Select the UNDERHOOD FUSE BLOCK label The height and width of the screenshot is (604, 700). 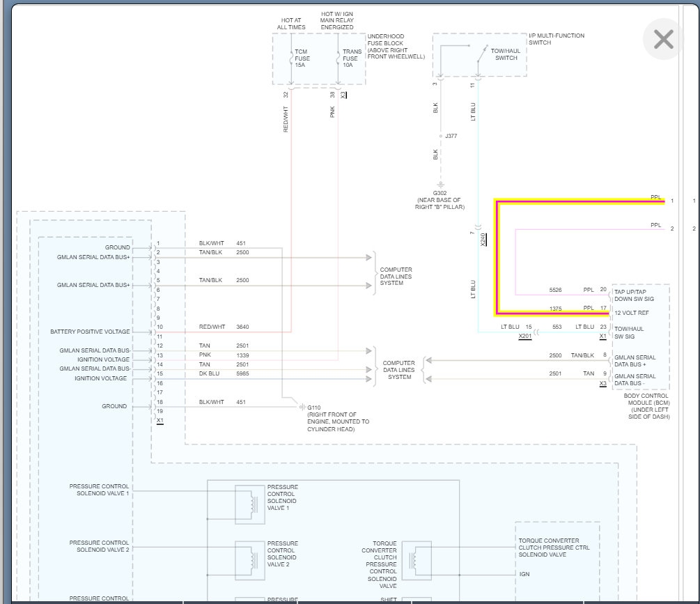[x=396, y=47]
